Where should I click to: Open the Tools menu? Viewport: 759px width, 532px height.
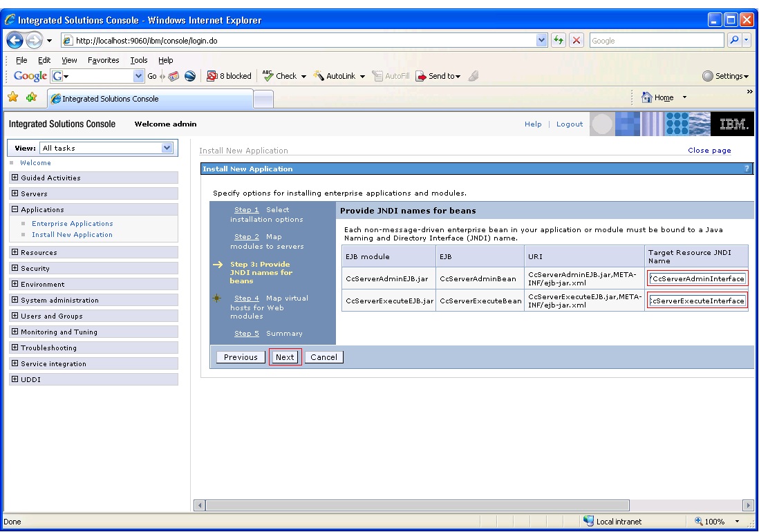click(x=138, y=60)
